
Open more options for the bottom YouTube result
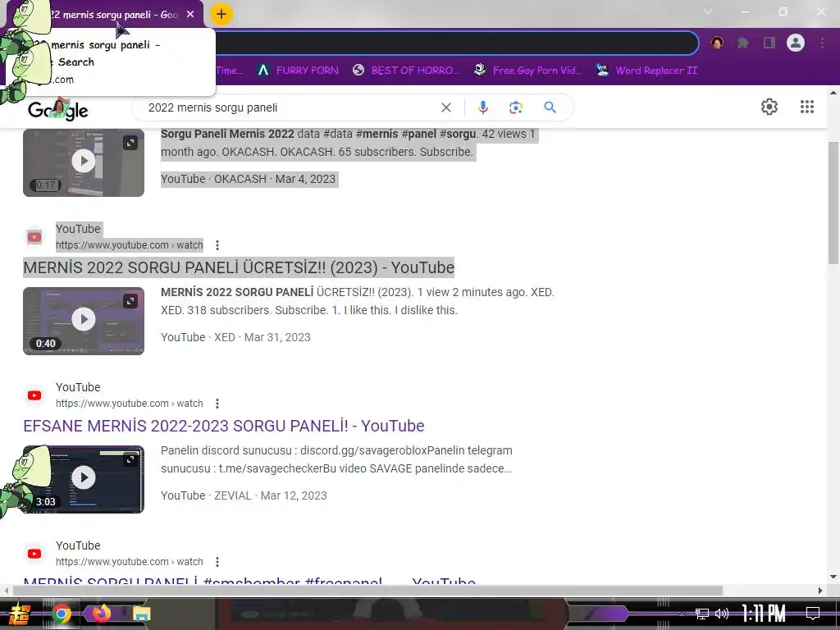click(217, 562)
